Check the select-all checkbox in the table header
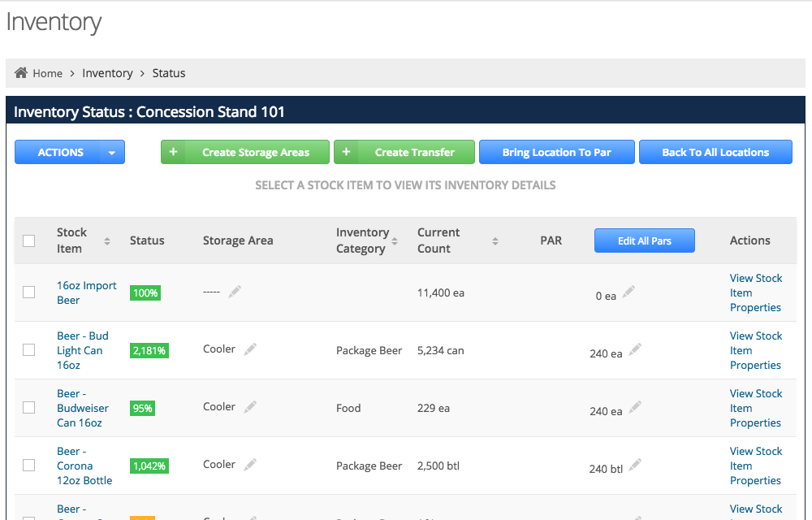This screenshot has width=812, height=520. [x=29, y=240]
